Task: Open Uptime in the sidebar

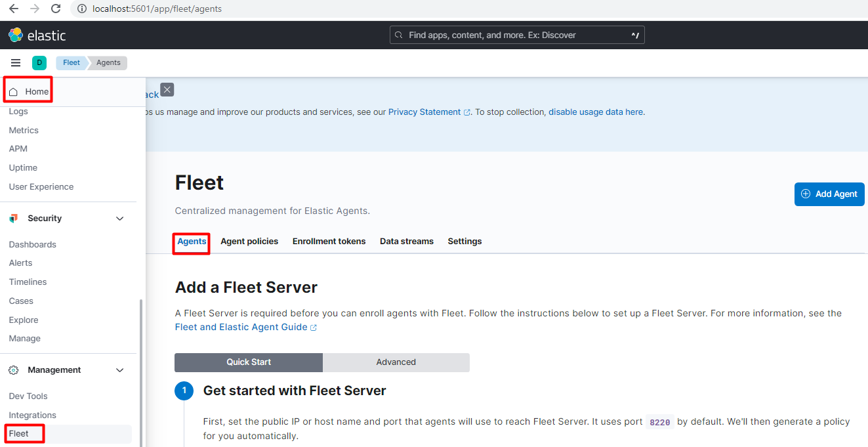Action: click(23, 168)
